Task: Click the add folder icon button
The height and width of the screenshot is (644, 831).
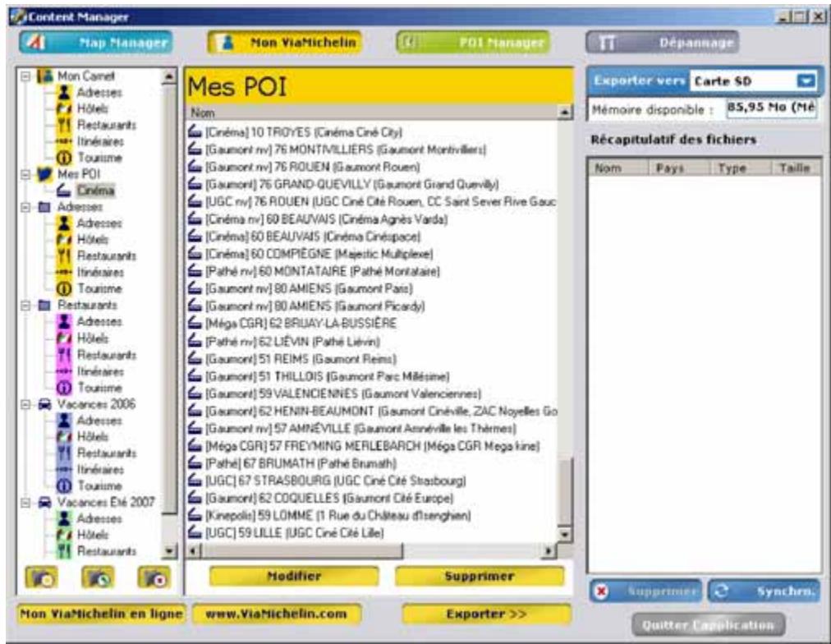Action: [x=41, y=577]
